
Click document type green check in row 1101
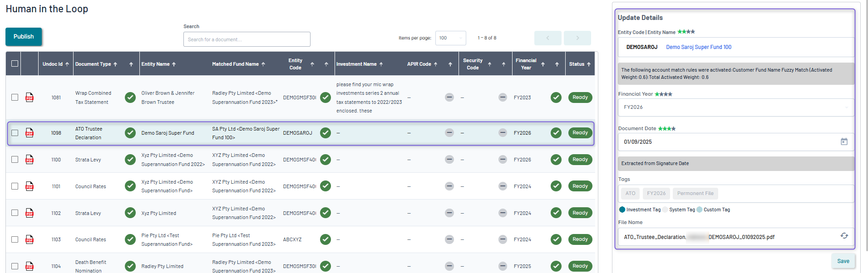click(130, 186)
